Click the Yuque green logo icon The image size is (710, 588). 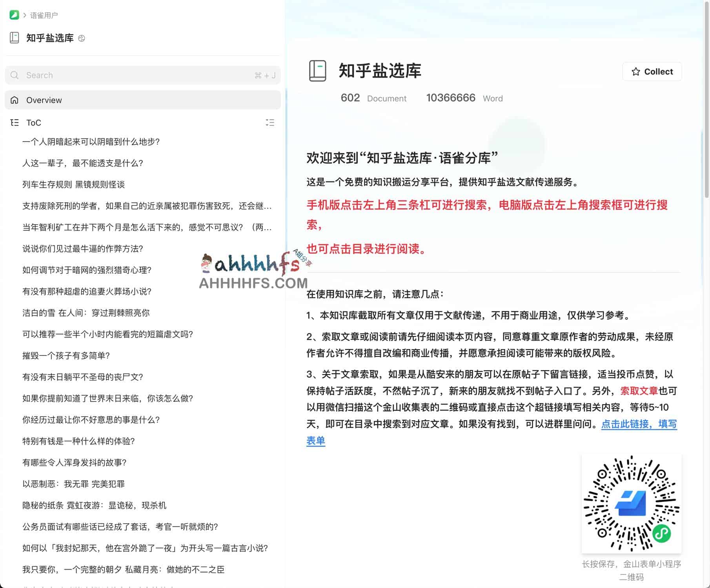point(14,15)
